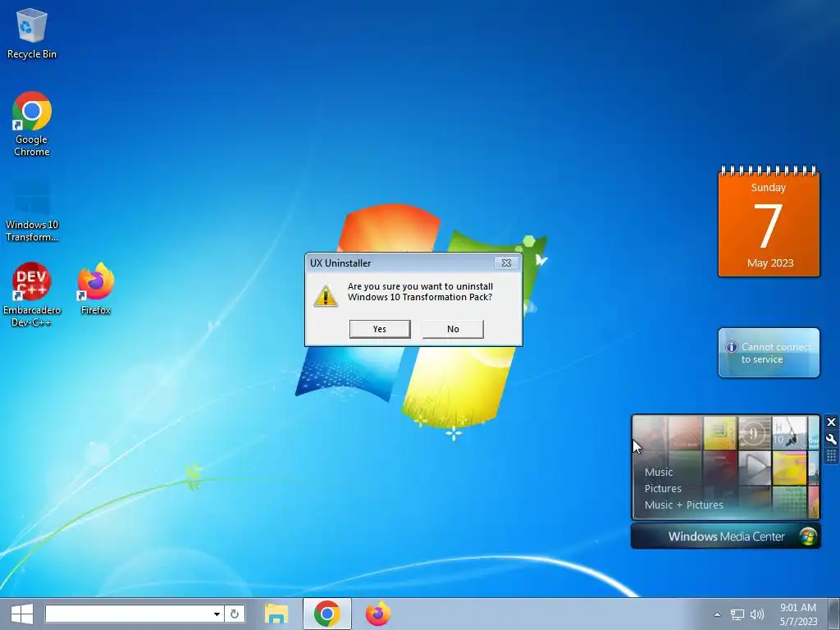Viewport: 840px width, 630px height.
Task: Click the refresh icon beside address bar
Action: coord(235,614)
